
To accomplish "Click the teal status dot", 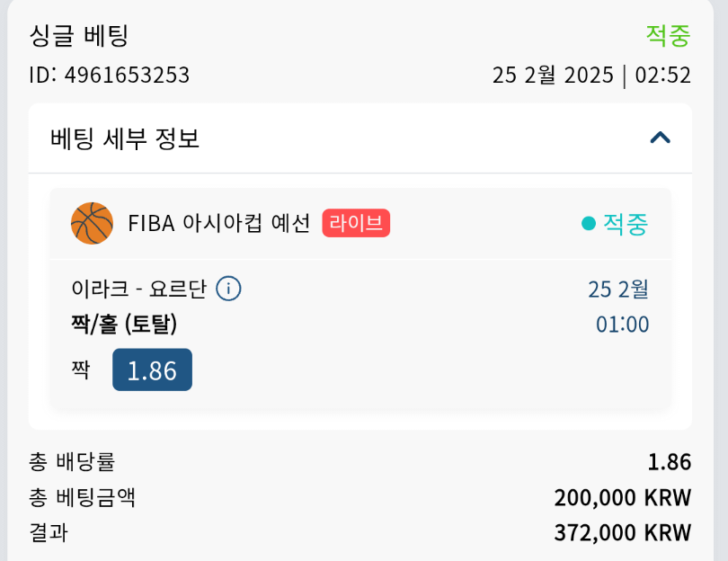I will click(x=589, y=224).
